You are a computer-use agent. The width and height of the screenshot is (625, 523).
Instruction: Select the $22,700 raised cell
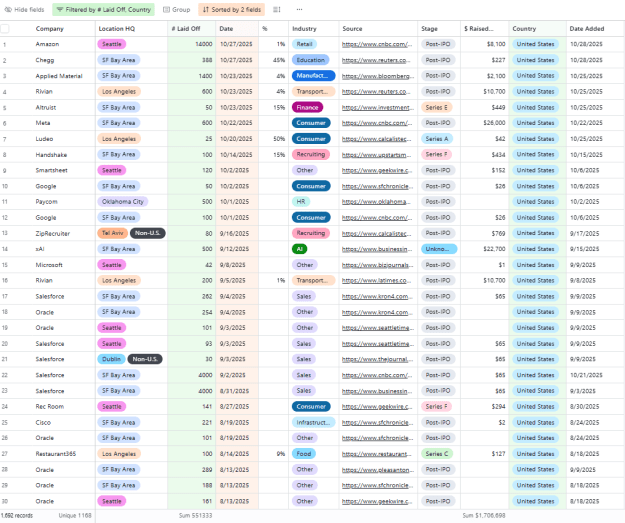tap(484, 249)
